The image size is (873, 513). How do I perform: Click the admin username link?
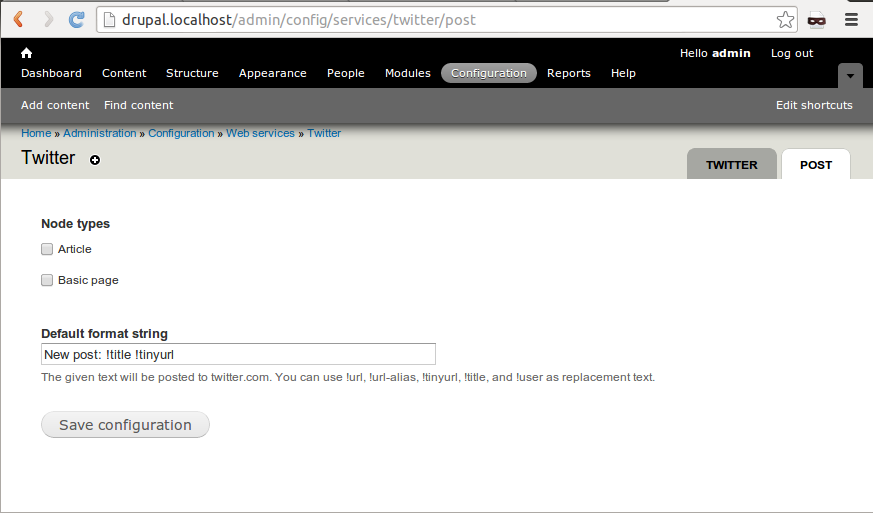(x=731, y=53)
